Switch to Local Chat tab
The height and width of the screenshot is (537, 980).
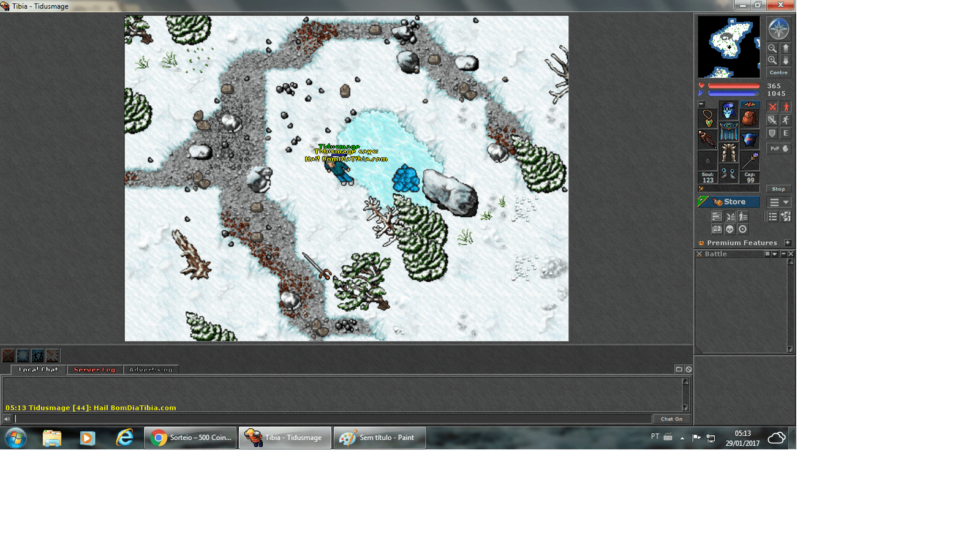[38, 369]
